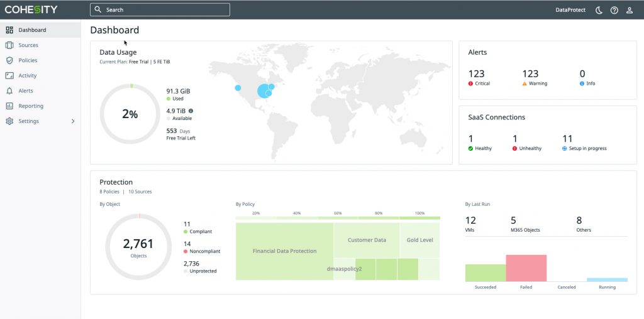Click the Policies shield icon
This screenshot has height=319, width=644.
pyautogui.click(x=9, y=60)
